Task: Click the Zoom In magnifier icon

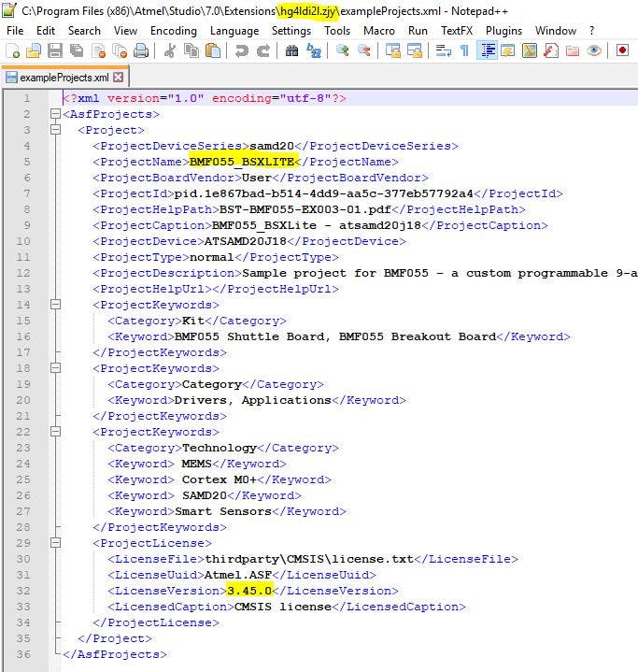Action: coord(343,50)
